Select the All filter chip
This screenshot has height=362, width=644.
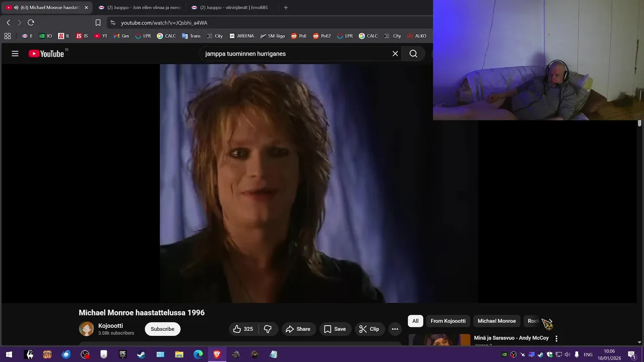(x=415, y=321)
